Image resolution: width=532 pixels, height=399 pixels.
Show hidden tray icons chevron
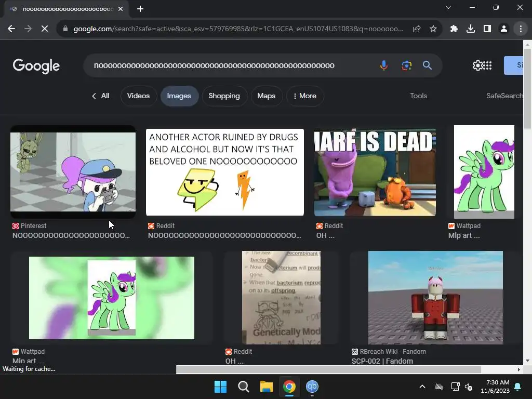[422, 387]
